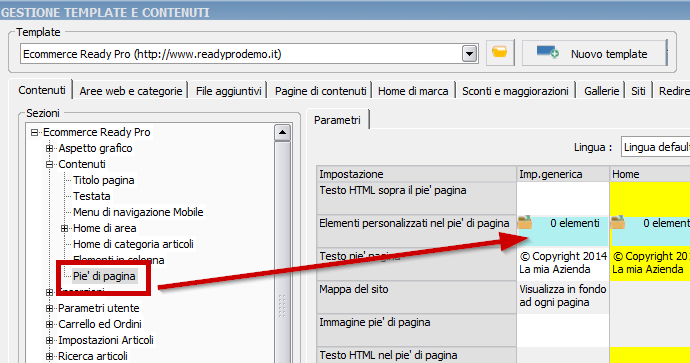Open the Home di marca tab
The width and height of the screenshot is (690, 363).
tap(413, 91)
